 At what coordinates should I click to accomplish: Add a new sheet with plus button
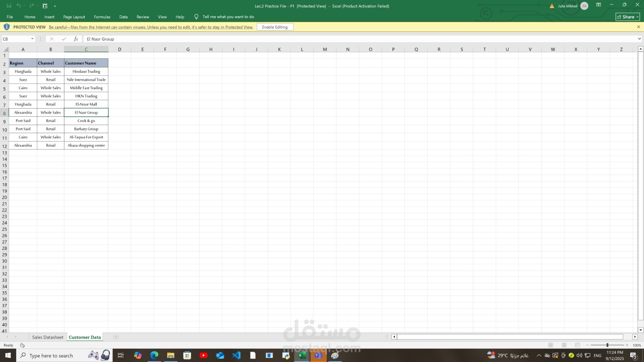click(116, 337)
